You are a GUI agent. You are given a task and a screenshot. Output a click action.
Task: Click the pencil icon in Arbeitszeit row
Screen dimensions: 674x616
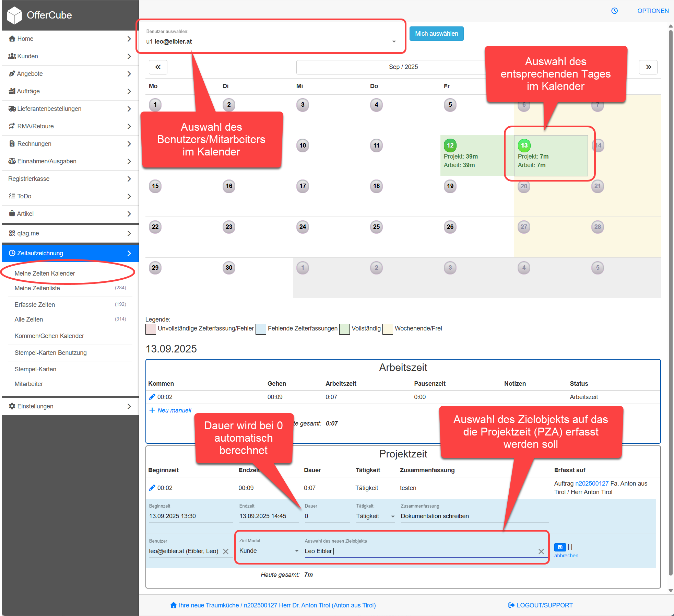click(x=152, y=397)
